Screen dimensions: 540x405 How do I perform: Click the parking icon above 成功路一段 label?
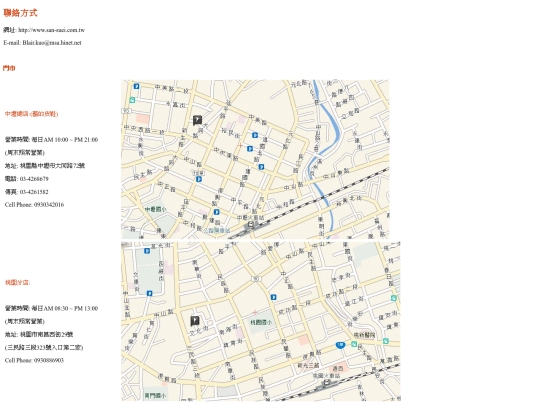[273, 297]
